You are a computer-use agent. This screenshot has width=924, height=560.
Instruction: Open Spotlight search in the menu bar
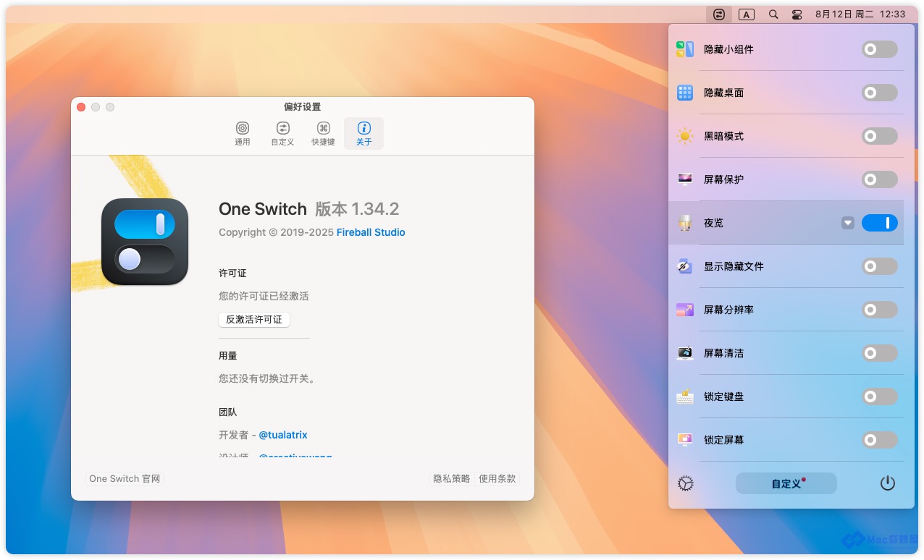(773, 14)
